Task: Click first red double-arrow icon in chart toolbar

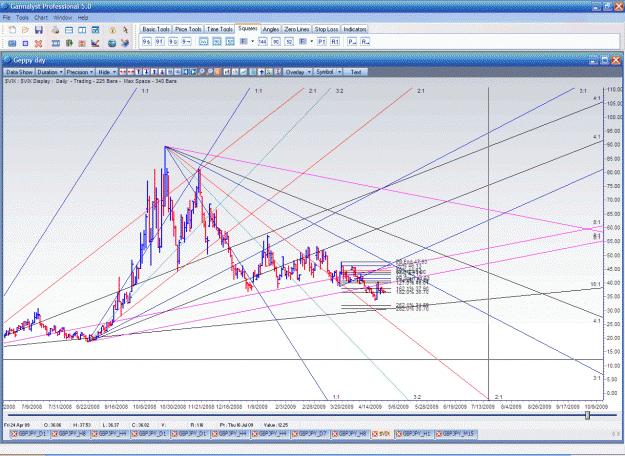Action: click(x=123, y=72)
